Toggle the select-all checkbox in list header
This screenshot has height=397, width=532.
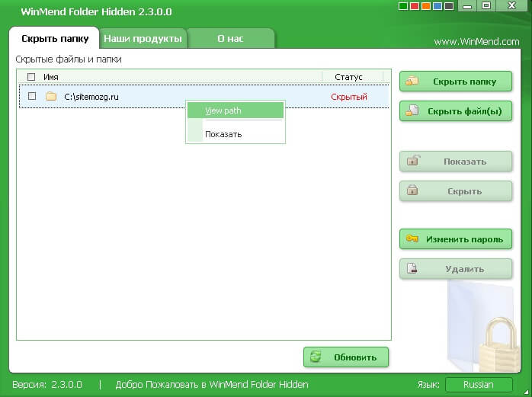tap(31, 77)
